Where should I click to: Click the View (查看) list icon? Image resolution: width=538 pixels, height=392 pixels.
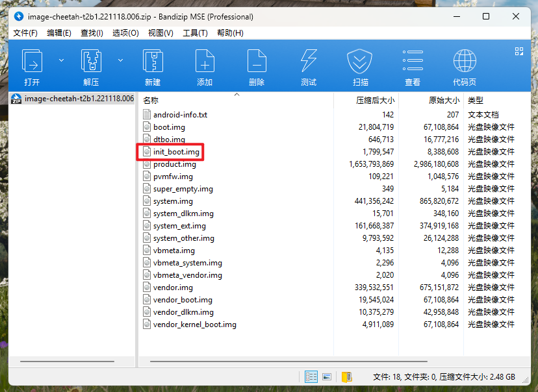point(413,60)
